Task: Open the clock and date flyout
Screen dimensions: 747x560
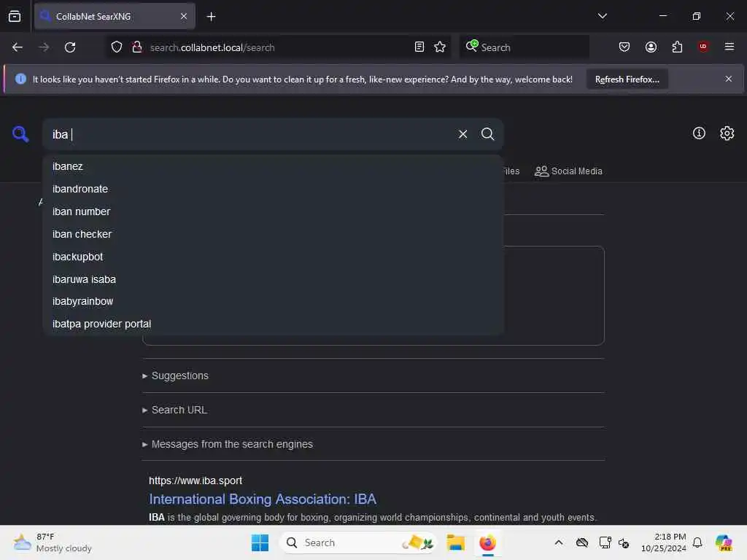Action: coord(663,542)
